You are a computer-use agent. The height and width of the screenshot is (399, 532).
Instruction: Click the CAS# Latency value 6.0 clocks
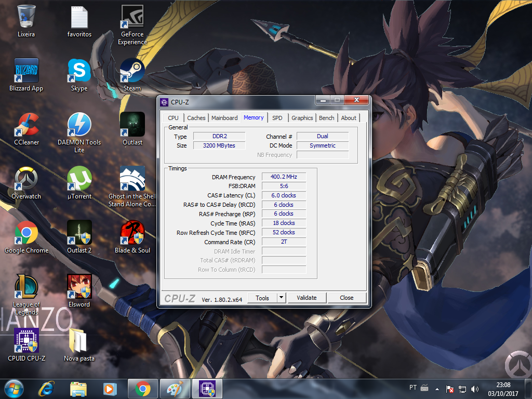(284, 195)
